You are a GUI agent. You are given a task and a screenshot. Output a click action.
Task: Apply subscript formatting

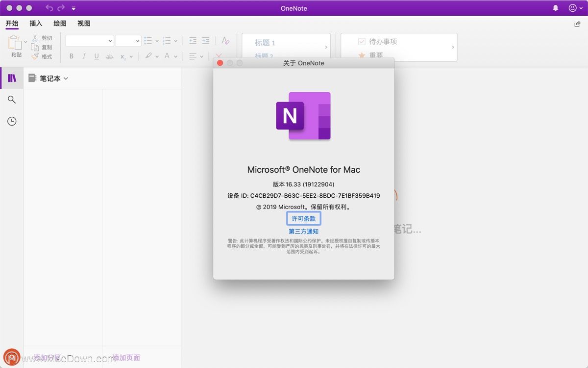click(x=123, y=56)
